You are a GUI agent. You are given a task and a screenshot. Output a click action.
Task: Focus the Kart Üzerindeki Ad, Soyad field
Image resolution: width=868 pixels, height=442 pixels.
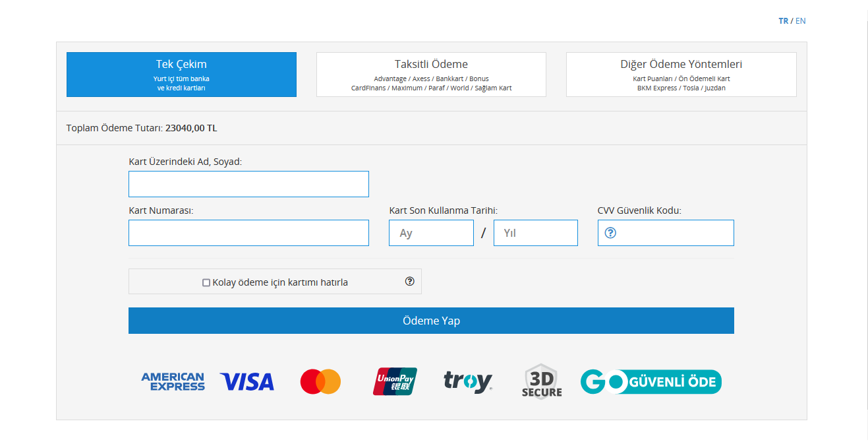pyautogui.click(x=248, y=184)
